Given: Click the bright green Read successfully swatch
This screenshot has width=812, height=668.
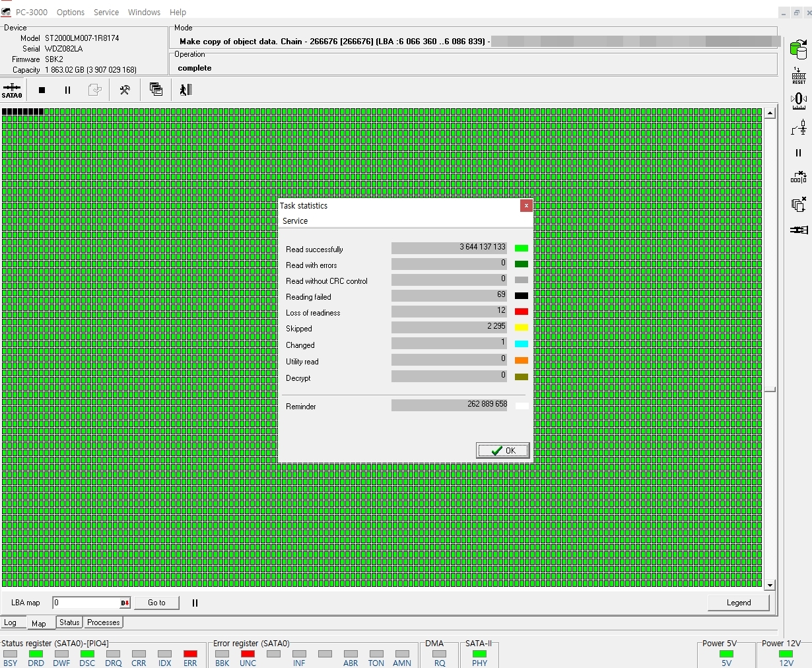Looking at the screenshot, I should (521, 248).
